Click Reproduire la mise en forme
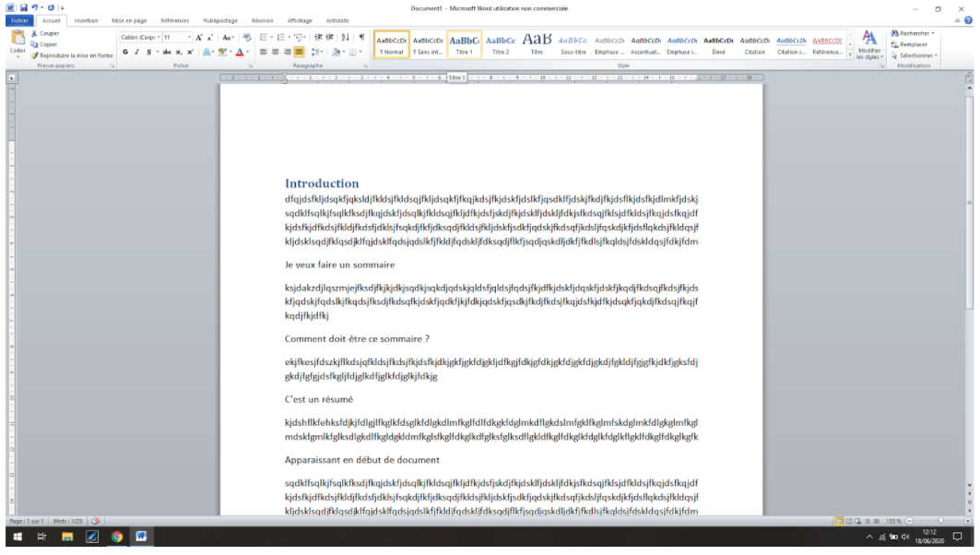 pos(72,55)
